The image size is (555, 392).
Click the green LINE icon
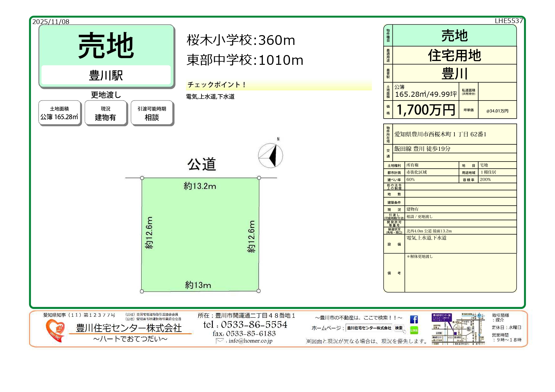414,330
